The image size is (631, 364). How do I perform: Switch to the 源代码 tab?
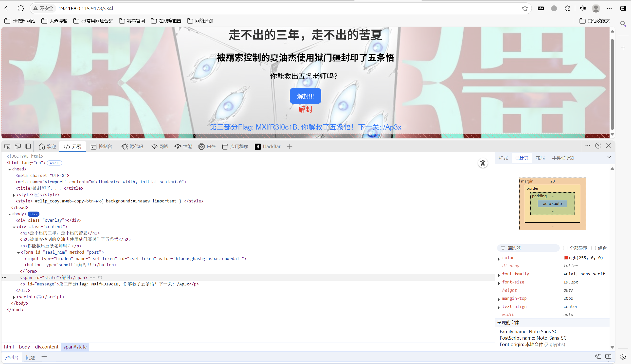[x=132, y=147]
